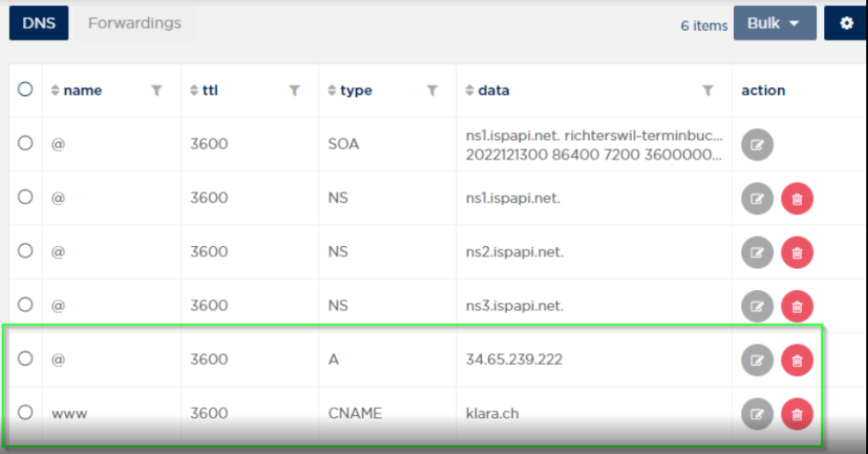
Task: Sort by the type column
Action: 350,90
